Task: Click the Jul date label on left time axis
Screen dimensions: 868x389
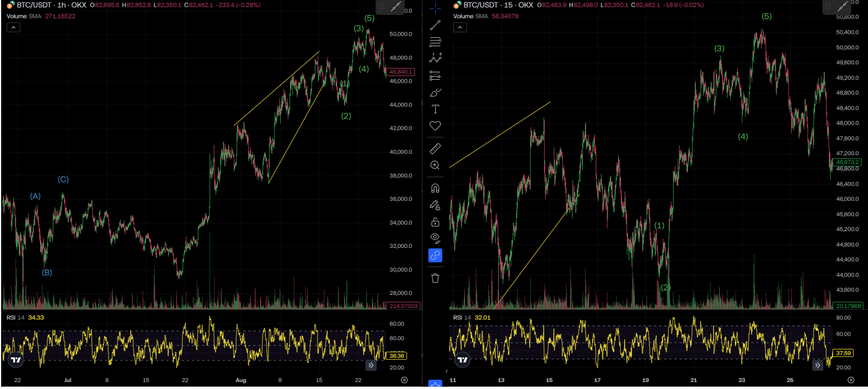Action: point(68,380)
